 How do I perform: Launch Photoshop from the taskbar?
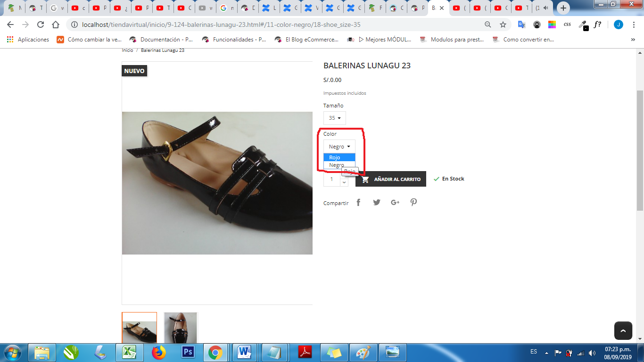[188, 352]
